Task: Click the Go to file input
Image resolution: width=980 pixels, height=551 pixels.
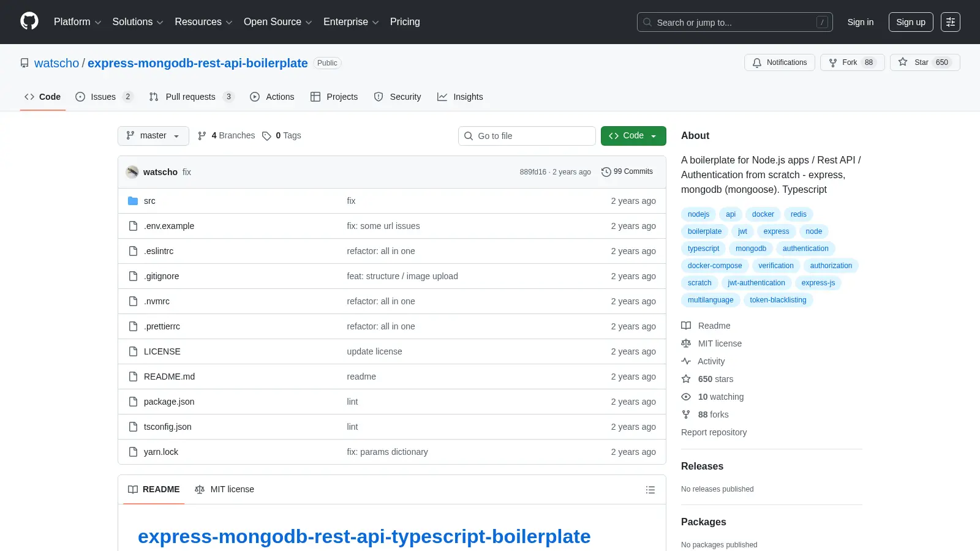Action: click(x=527, y=136)
